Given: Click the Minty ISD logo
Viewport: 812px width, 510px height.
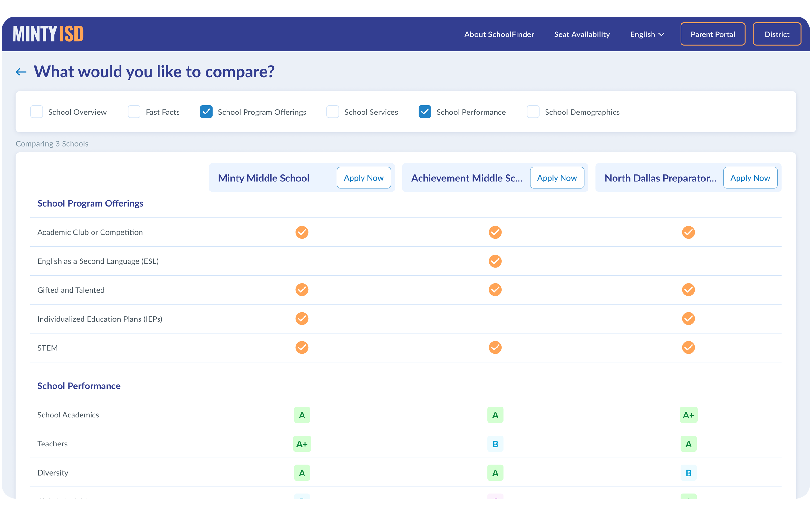Looking at the screenshot, I should click(48, 34).
